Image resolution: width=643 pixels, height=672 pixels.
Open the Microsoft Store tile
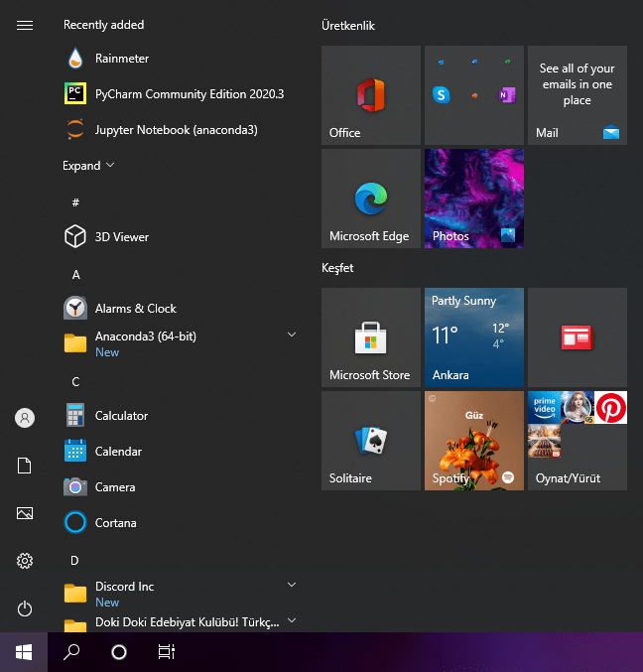(x=371, y=337)
